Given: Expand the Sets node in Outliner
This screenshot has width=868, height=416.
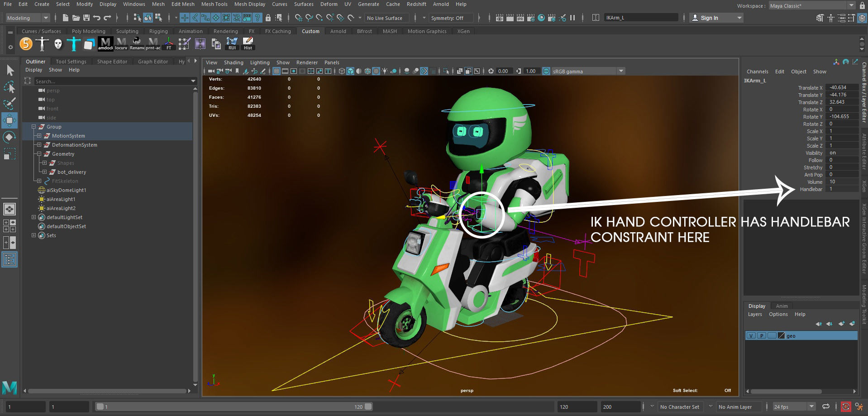Looking at the screenshot, I should pos(33,235).
